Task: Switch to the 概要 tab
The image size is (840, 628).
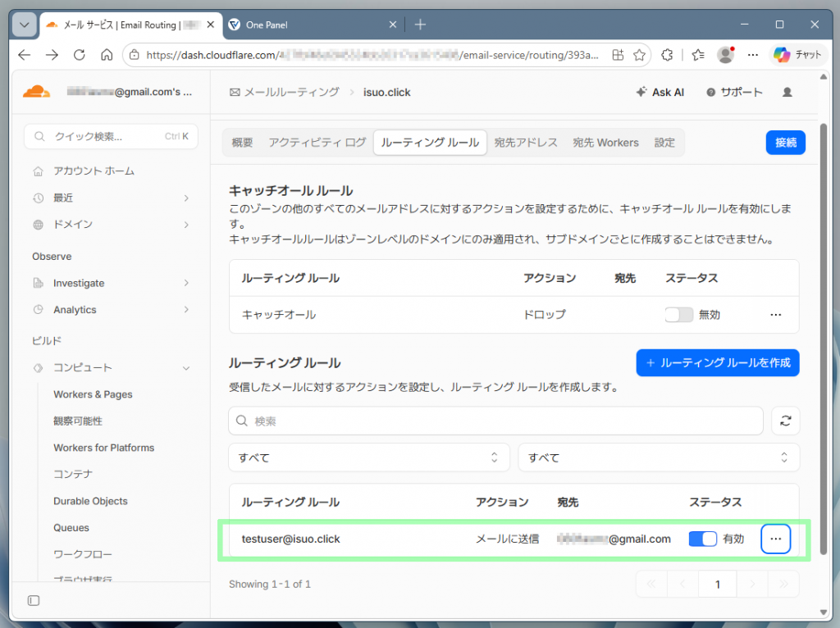Action: [x=242, y=143]
